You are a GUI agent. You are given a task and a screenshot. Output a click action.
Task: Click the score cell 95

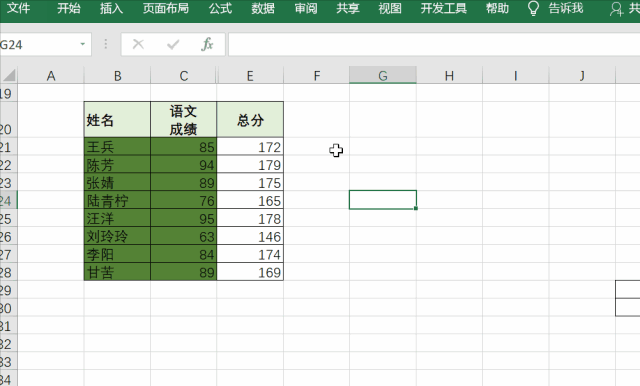(183, 218)
